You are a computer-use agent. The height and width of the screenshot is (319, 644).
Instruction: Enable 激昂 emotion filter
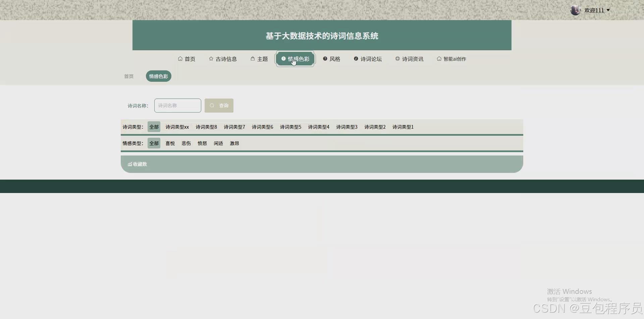[234, 143]
